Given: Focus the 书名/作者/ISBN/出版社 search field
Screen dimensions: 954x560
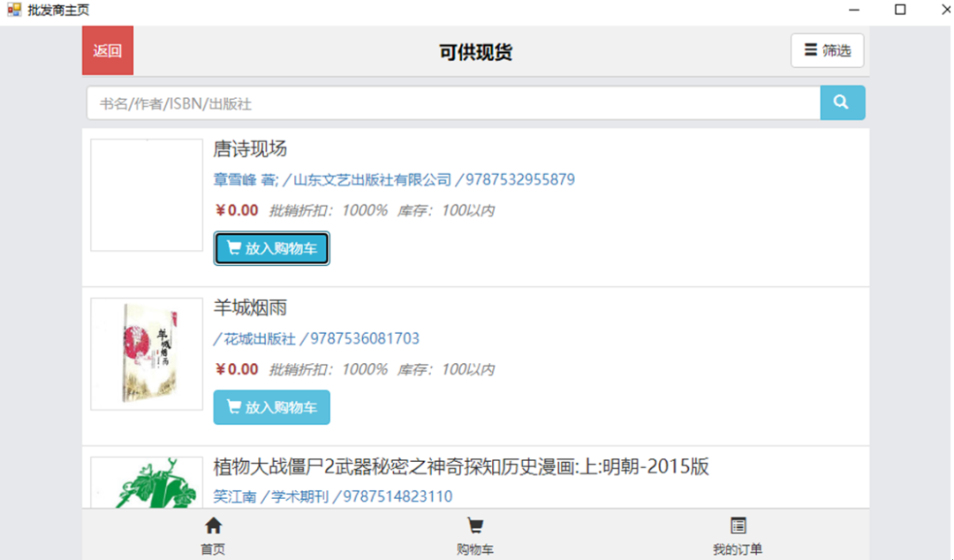Looking at the screenshot, I should click(454, 102).
